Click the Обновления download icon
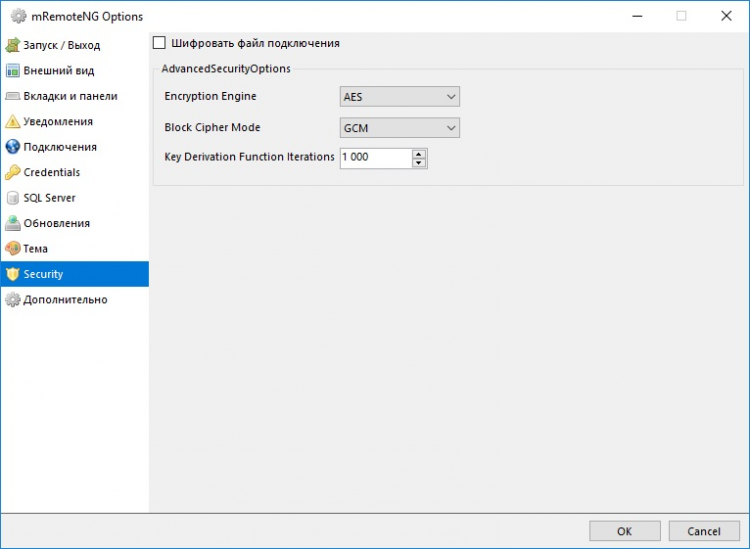The width and height of the screenshot is (750, 549). 12,223
